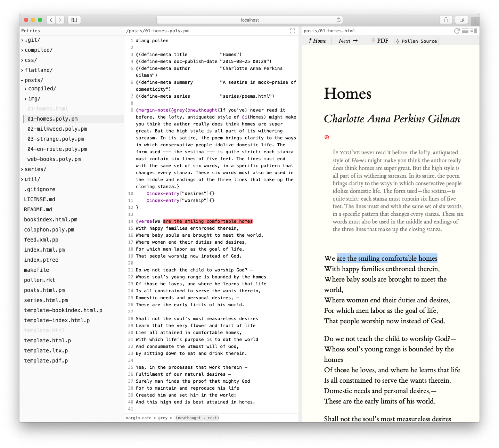Open posts.html.pm
This screenshot has height=448, width=499.
pyautogui.click(x=44, y=290)
